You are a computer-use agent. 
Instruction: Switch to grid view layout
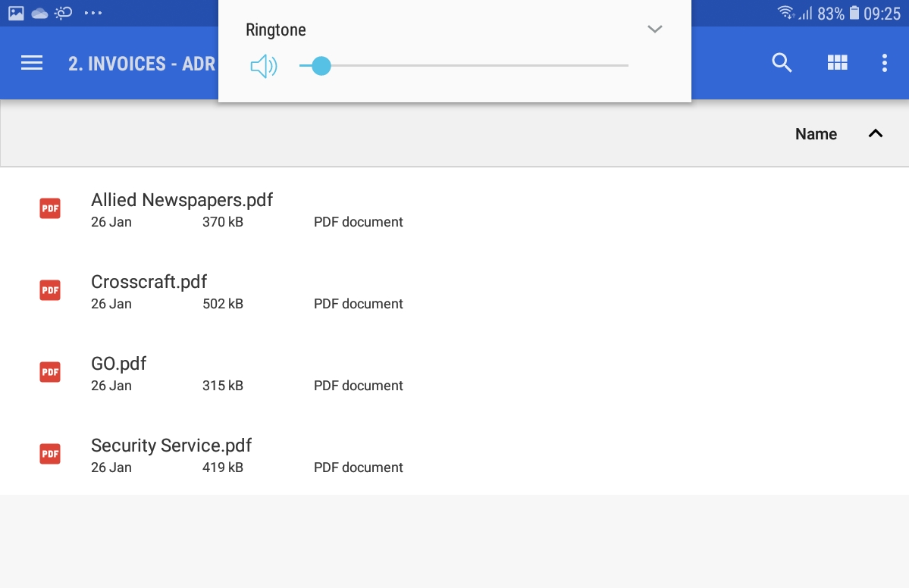(837, 64)
